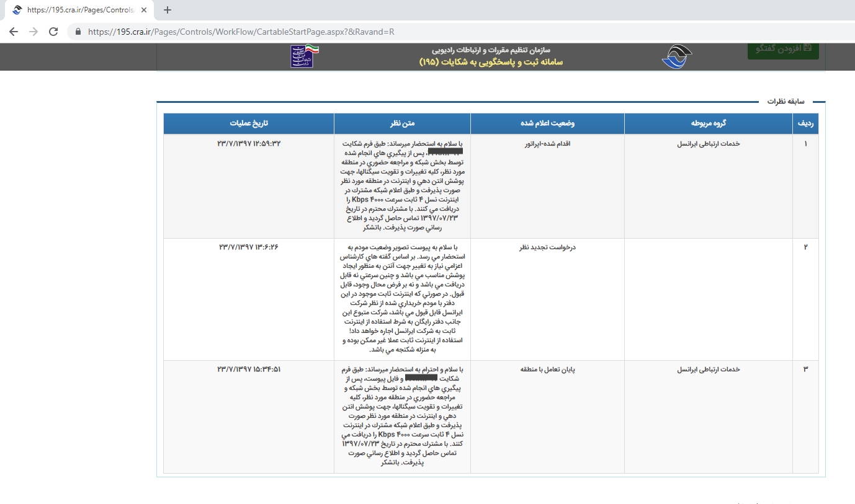This screenshot has height=504, width=855.
Task: Click the comment text in row ۱
Action: (x=402, y=186)
